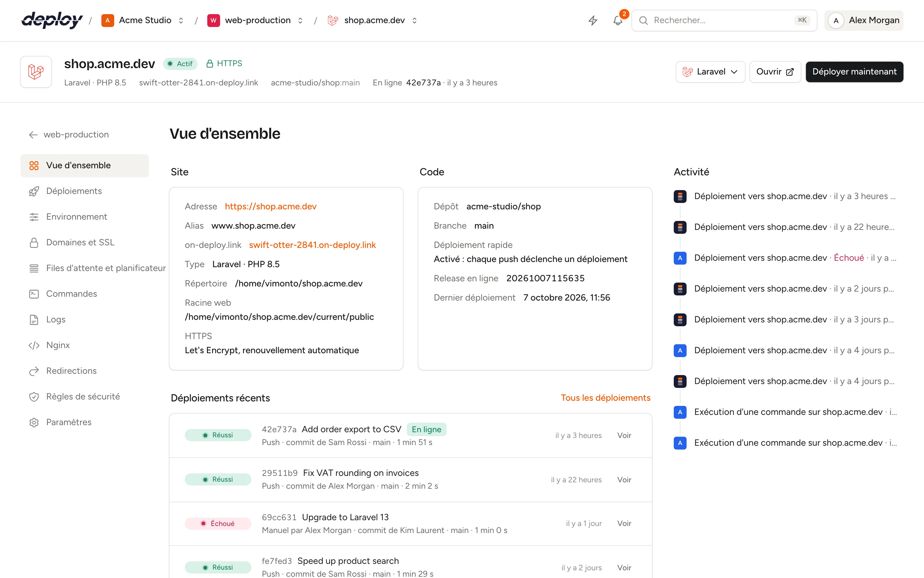Click the large Laravel site logo tile
The height and width of the screenshot is (578, 924).
pos(36,72)
